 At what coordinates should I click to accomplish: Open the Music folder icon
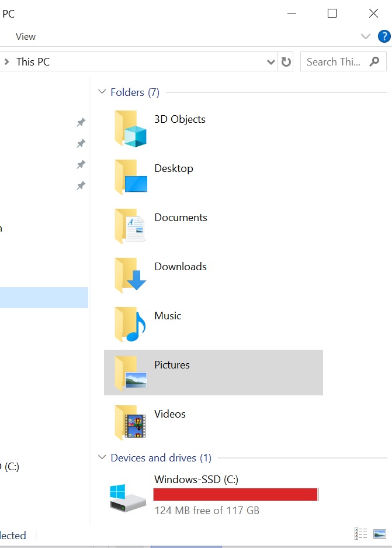point(130,325)
